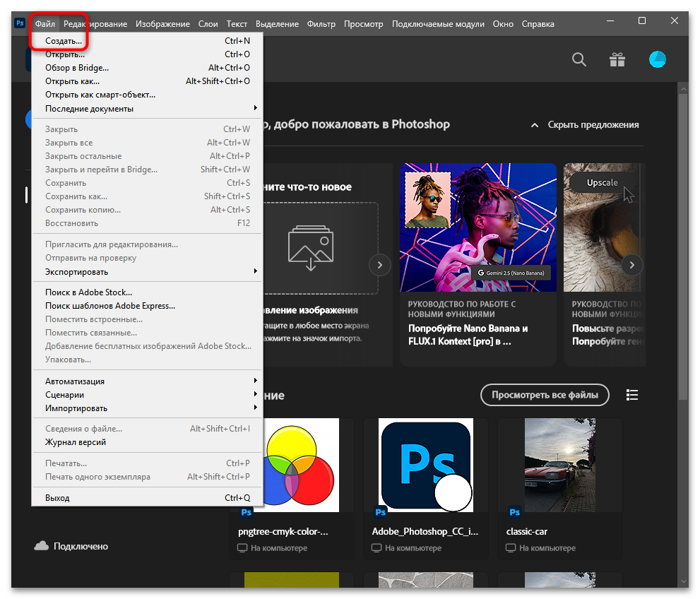Expand the Последние документы submenu
This screenshot has height=599, width=700.
(148, 109)
